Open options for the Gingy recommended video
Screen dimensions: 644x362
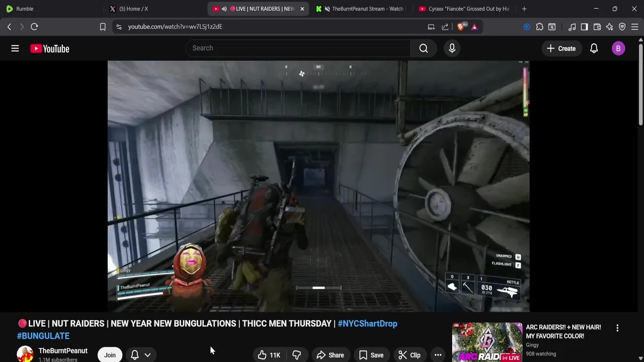pyautogui.click(x=617, y=328)
